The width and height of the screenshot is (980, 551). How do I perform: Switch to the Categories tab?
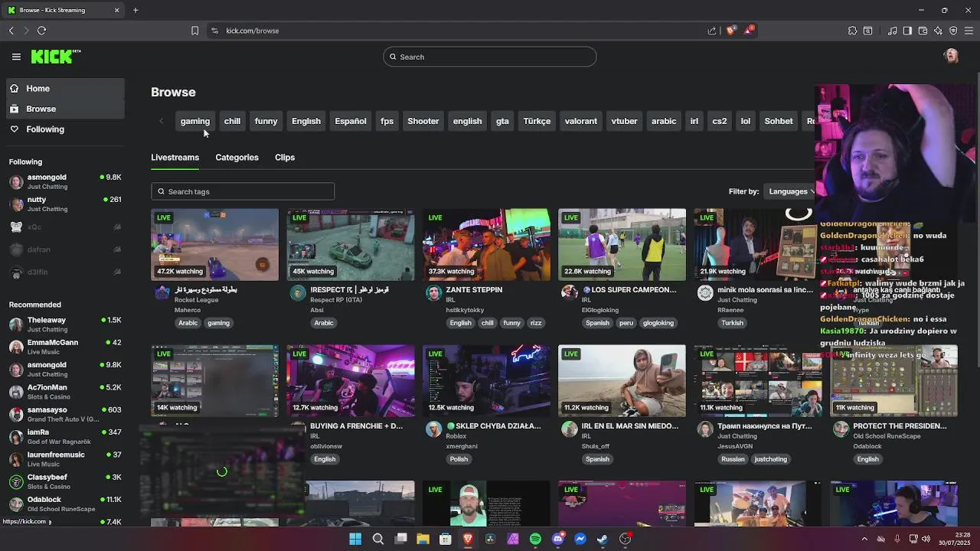[x=237, y=157]
